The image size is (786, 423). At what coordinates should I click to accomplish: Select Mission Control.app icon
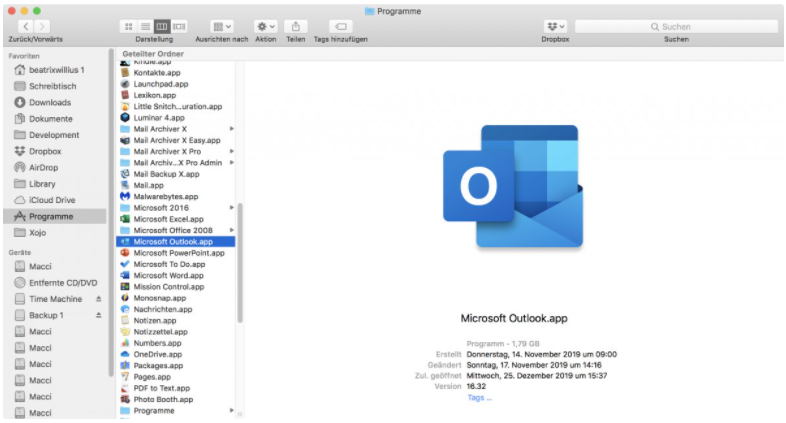coord(125,287)
